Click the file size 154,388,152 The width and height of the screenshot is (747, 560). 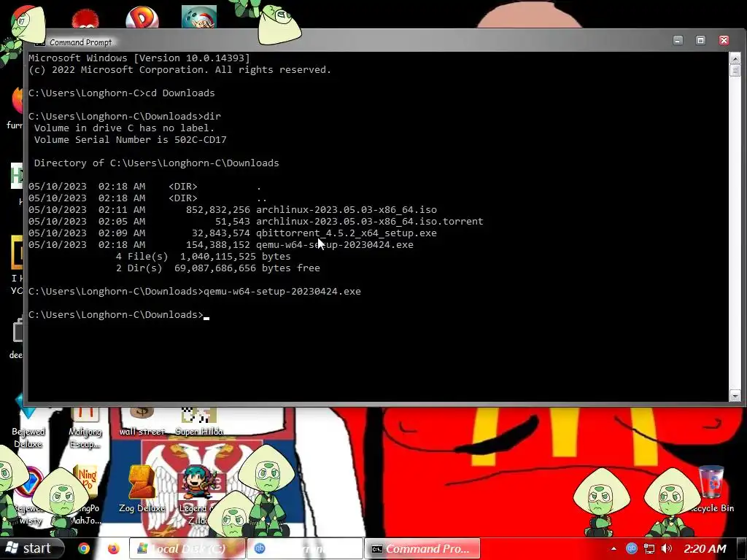[x=218, y=245]
